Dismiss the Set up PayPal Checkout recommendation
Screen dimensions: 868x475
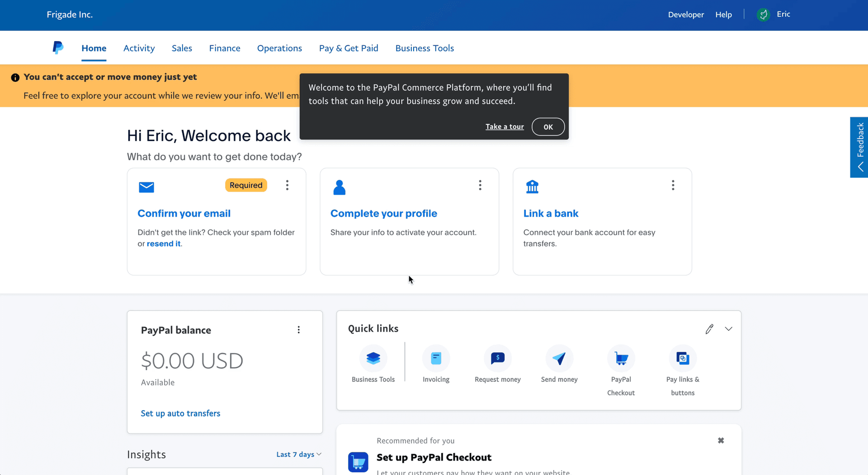tap(721, 441)
